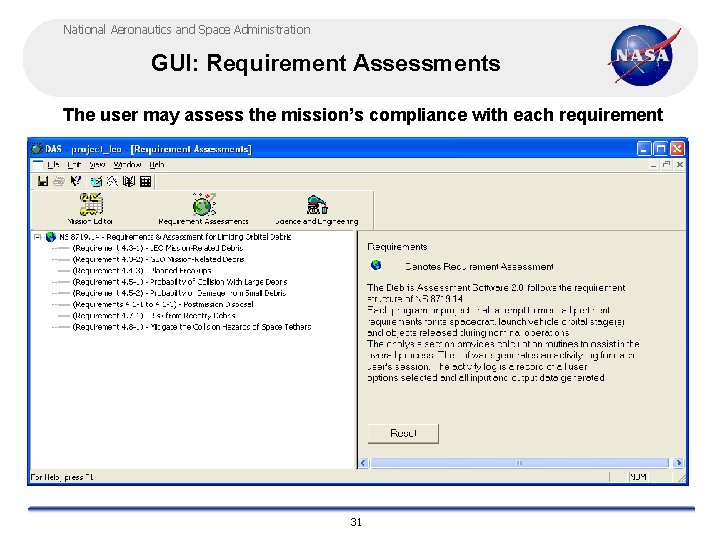This screenshot has height=540, width=720.
Task: Click the Save floppy disk toolbar icon
Action: 43,181
